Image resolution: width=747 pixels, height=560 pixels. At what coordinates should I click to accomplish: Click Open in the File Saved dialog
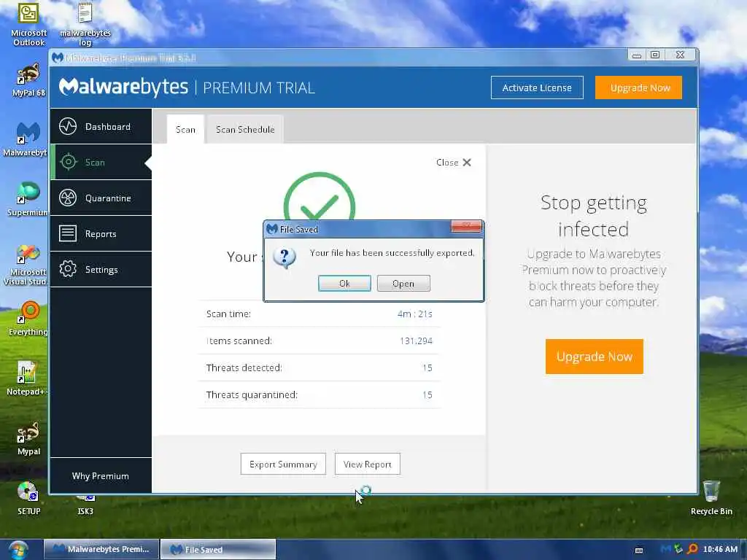[x=403, y=284]
